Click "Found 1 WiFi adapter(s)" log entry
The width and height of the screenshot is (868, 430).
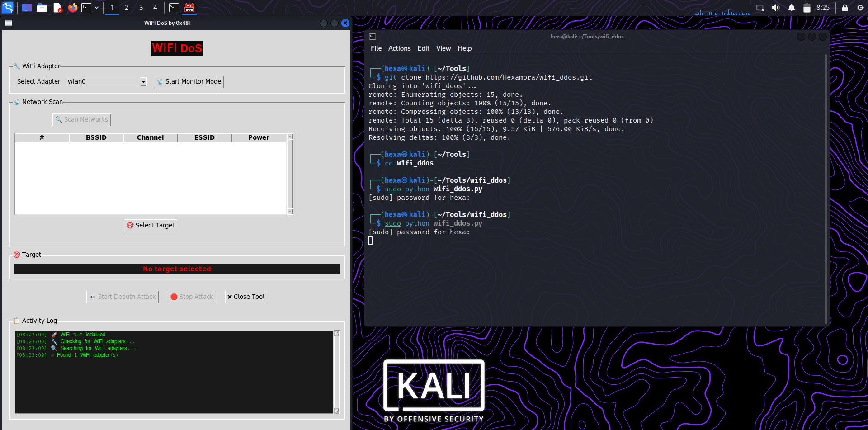(x=67, y=355)
